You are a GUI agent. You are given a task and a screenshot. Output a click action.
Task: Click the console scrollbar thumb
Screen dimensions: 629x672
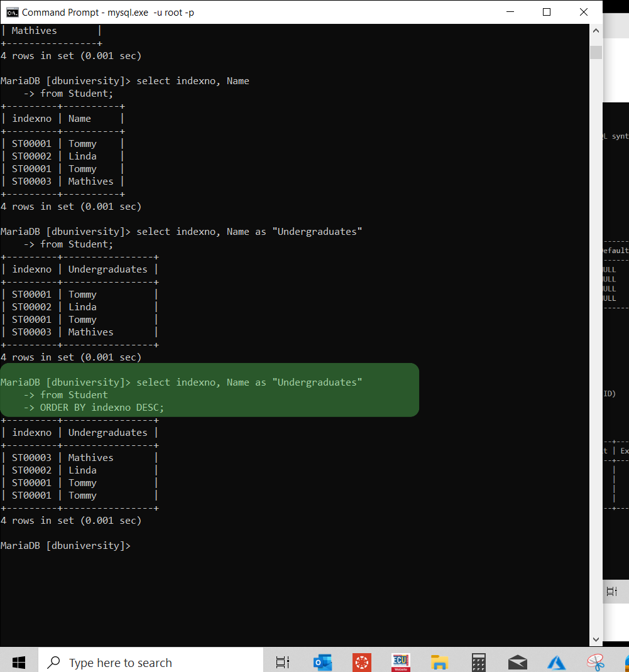(x=595, y=51)
